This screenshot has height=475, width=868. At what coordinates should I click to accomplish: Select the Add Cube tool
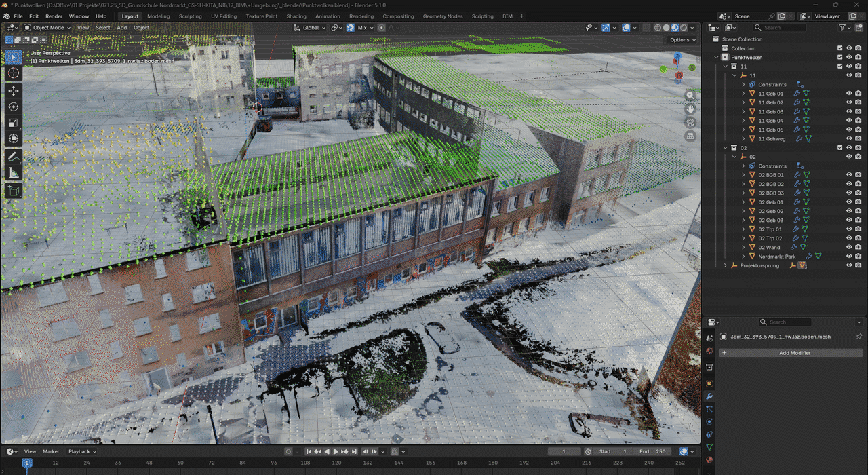[14, 191]
